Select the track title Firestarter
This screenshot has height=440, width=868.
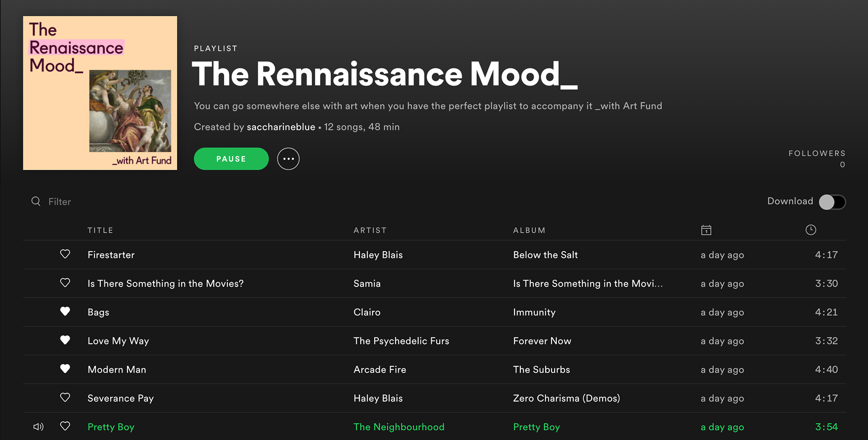tap(111, 255)
